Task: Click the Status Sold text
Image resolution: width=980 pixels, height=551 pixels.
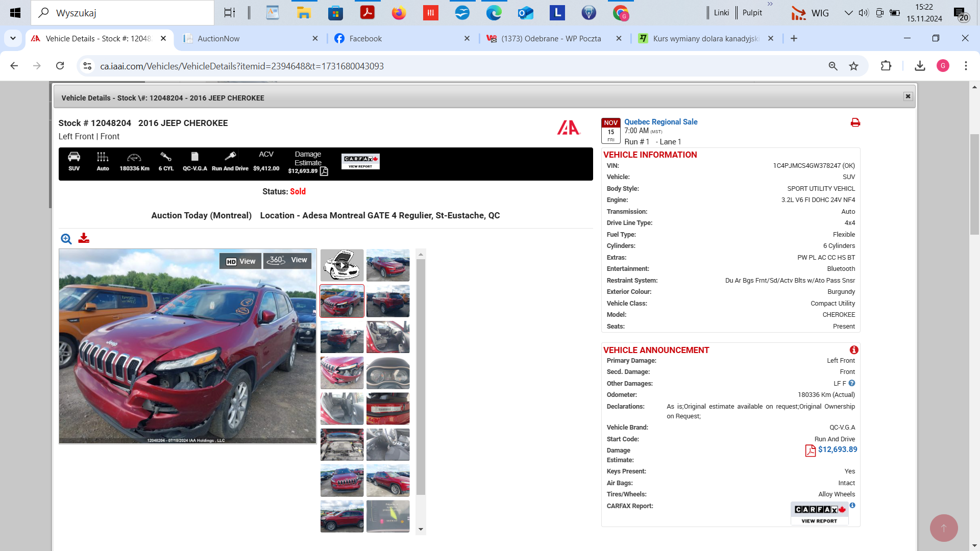Action: (284, 192)
